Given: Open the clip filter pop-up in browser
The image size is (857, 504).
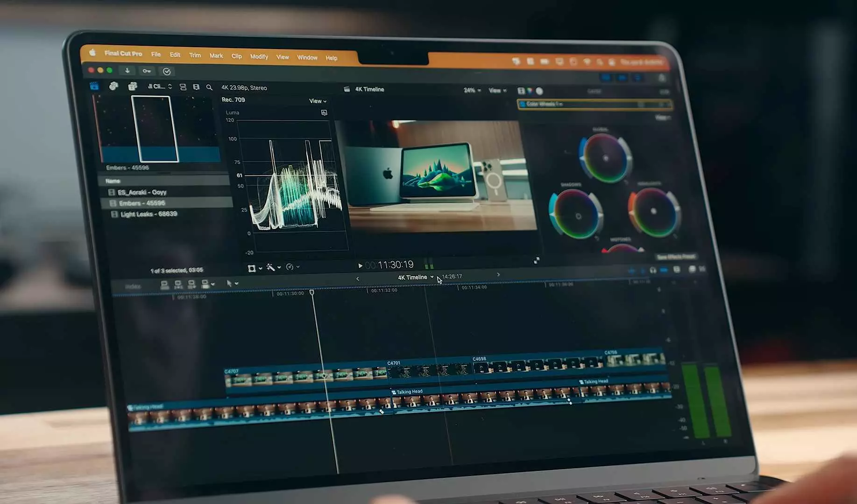Looking at the screenshot, I should pyautogui.click(x=160, y=86).
